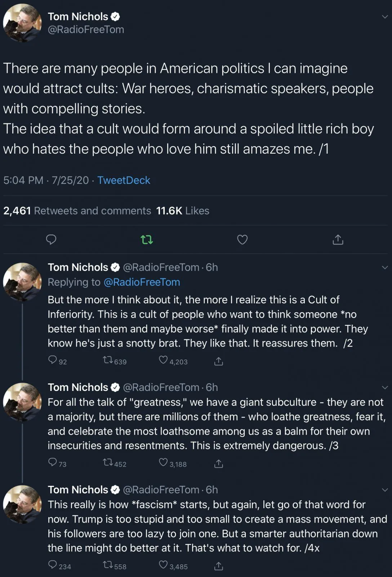Reply to the tweet with 73 comments
This screenshot has width=392, height=577.
click(x=53, y=462)
